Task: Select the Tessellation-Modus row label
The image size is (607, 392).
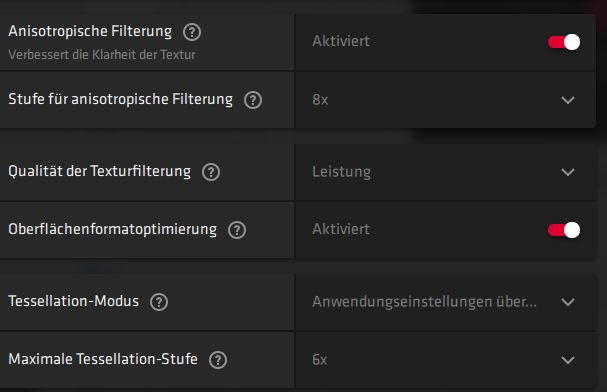Action: coord(74,301)
